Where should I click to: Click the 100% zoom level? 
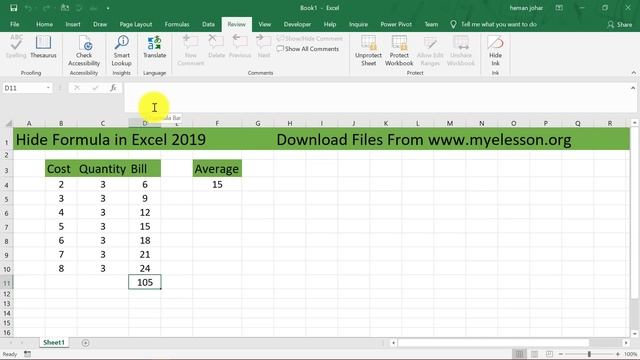630,354
